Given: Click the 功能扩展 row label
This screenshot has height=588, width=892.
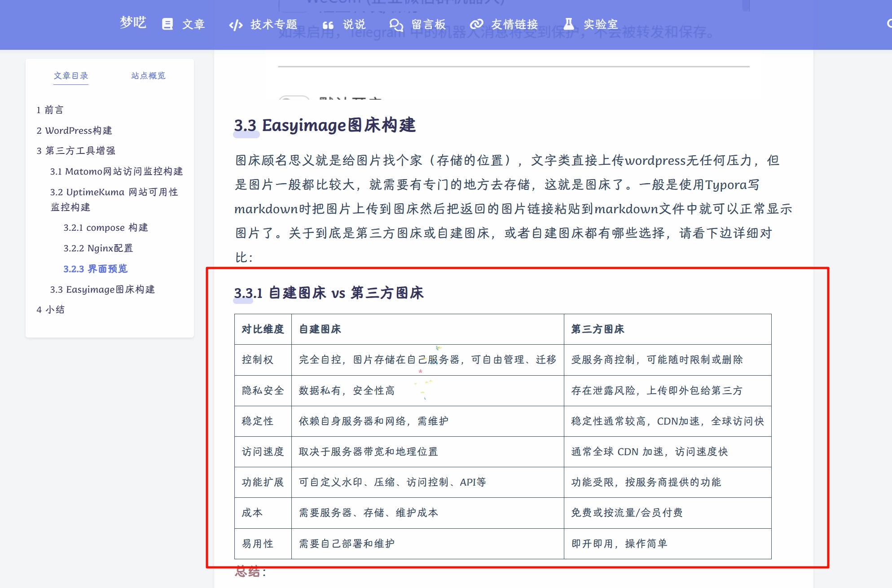Looking at the screenshot, I should pos(263,483).
